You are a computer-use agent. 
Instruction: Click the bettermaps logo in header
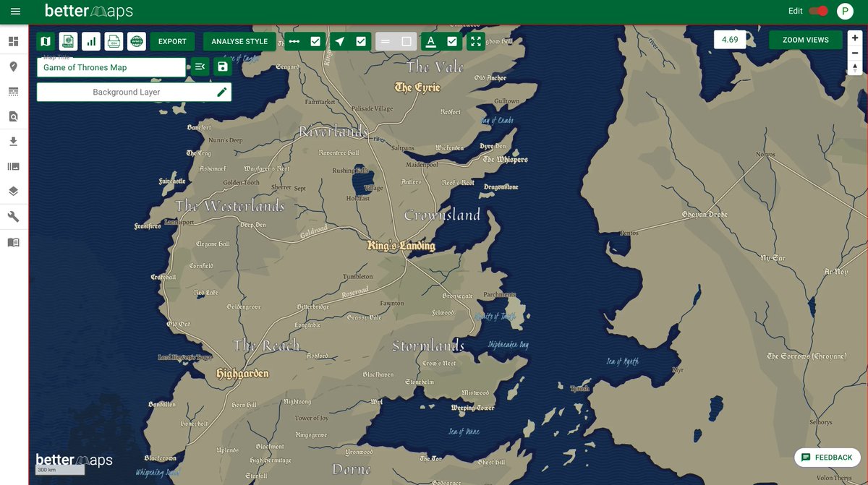click(89, 12)
